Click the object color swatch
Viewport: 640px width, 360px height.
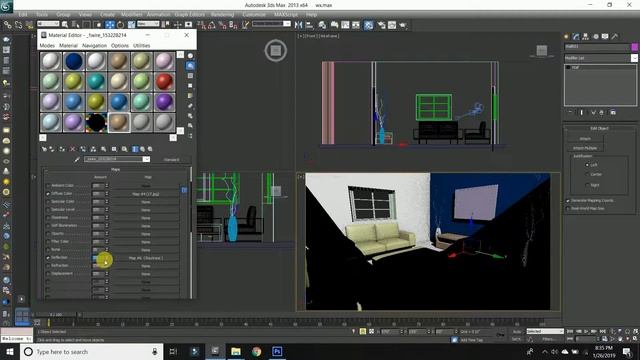click(x=634, y=47)
